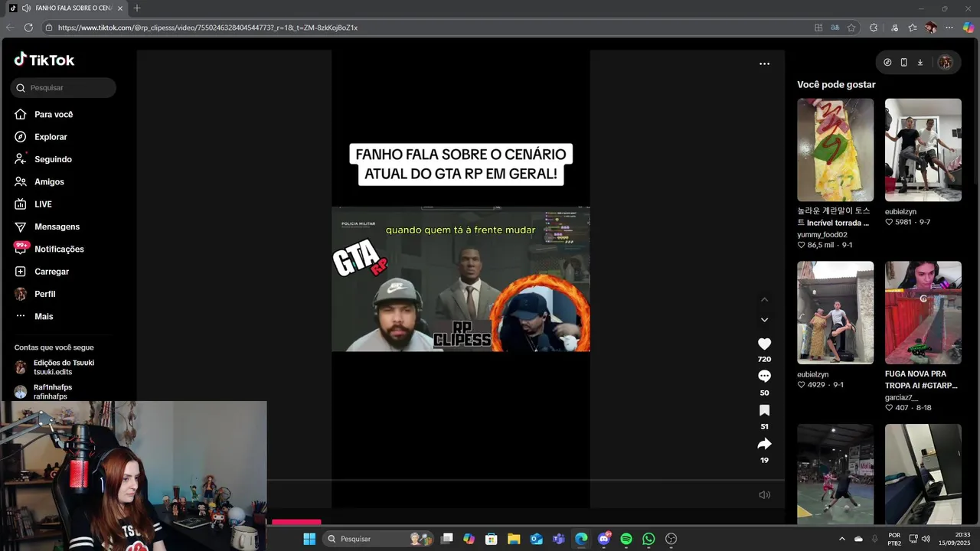Open File Explorer from the taskbar
Image resolution: width=980 pixels, height=551 pixels.
click(x=514, y=539)
